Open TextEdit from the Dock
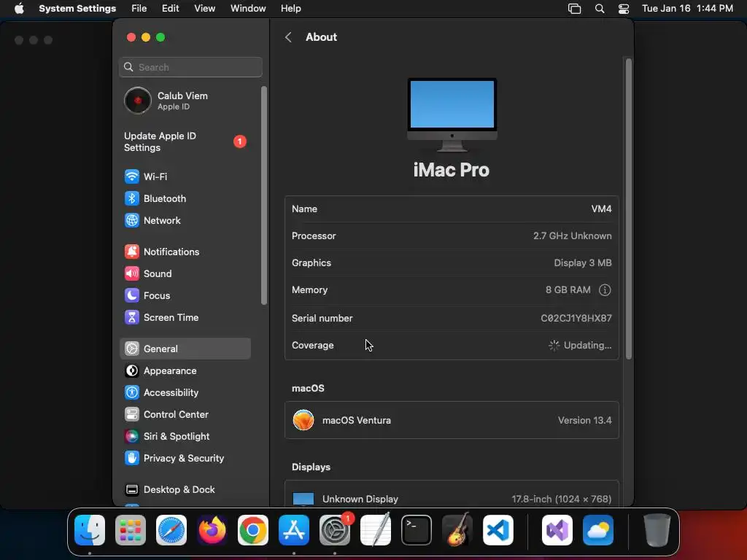 tap(376, 530)
